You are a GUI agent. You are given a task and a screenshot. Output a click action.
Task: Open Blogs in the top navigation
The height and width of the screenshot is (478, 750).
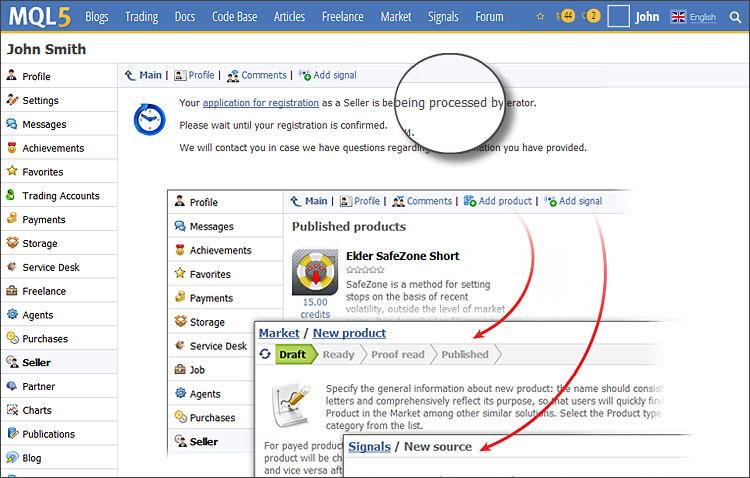pos(97,17)
